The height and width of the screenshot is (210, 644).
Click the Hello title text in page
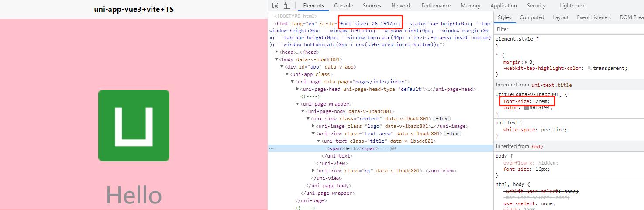(134, 196)
